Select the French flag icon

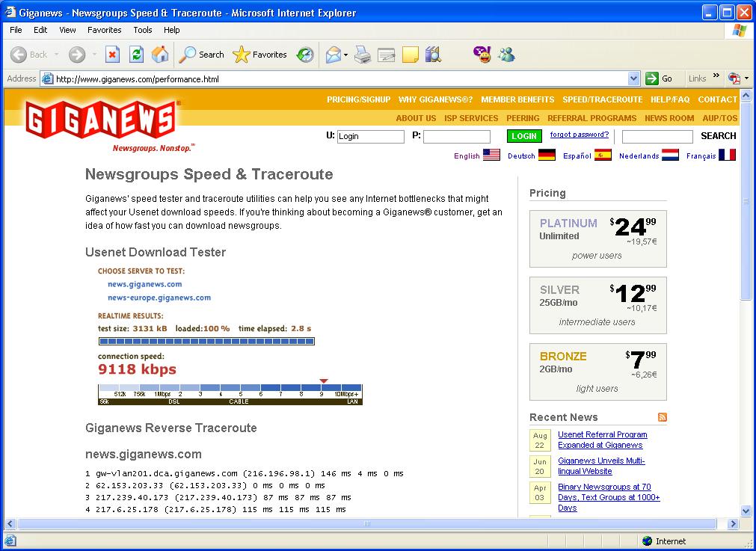click(727, 155)
